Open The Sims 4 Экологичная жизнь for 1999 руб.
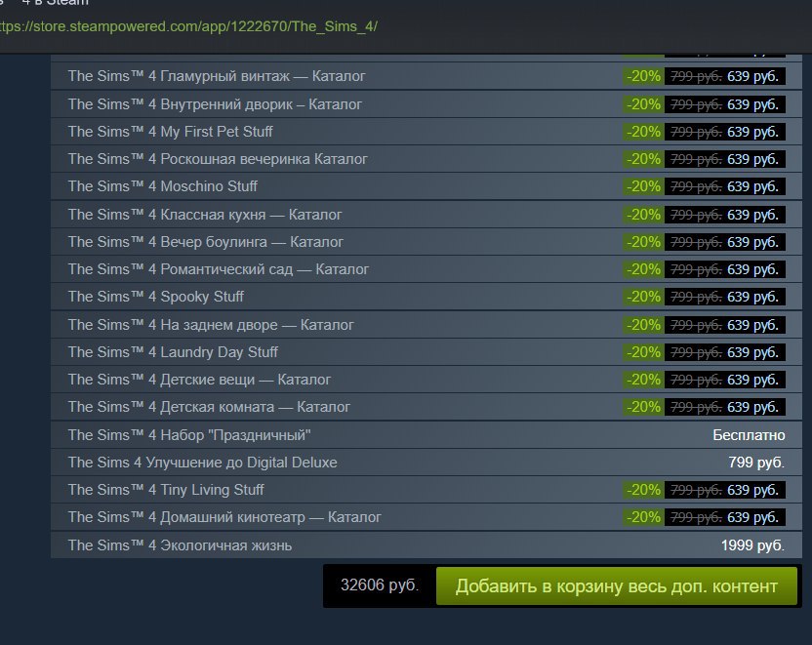 (x=426, y=545)
